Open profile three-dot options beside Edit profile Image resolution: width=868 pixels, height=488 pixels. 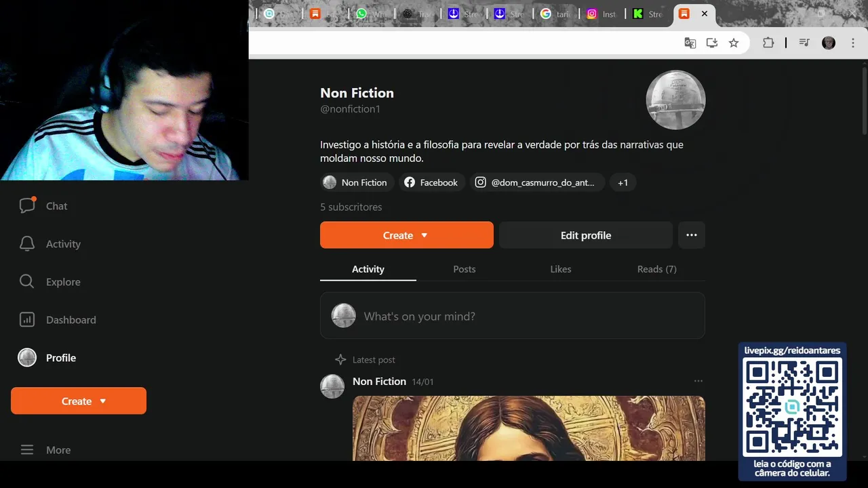[692, 235]
